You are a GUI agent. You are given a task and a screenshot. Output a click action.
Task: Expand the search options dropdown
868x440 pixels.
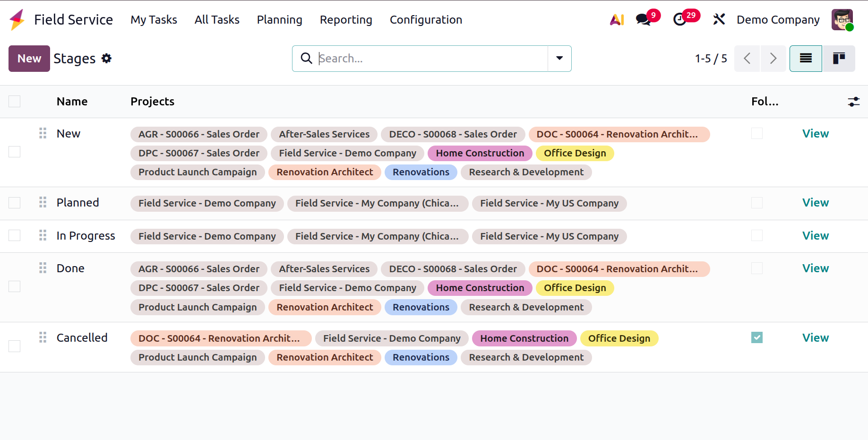click(x=559, y=59)
